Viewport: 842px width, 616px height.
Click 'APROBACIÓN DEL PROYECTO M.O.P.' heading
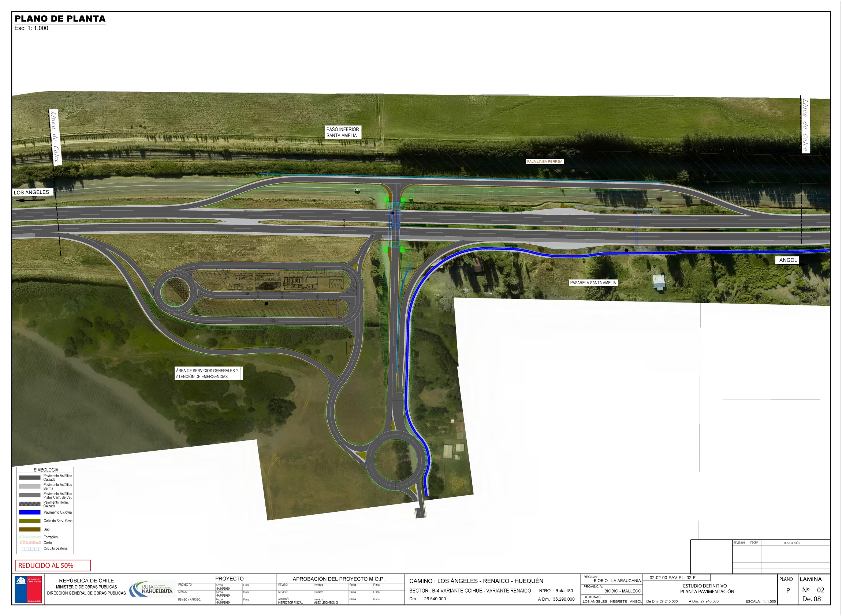pyautogui.click(x=339, y=579)
